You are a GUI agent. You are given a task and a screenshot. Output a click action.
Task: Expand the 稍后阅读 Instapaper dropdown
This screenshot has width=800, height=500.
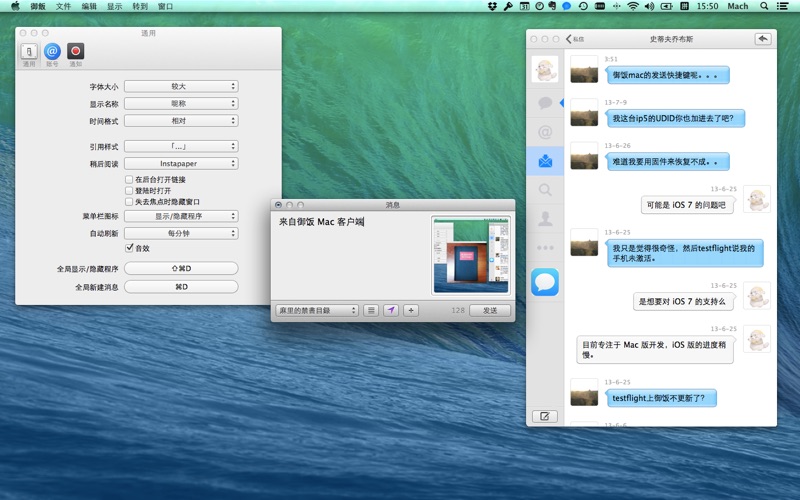click(181, 163)
